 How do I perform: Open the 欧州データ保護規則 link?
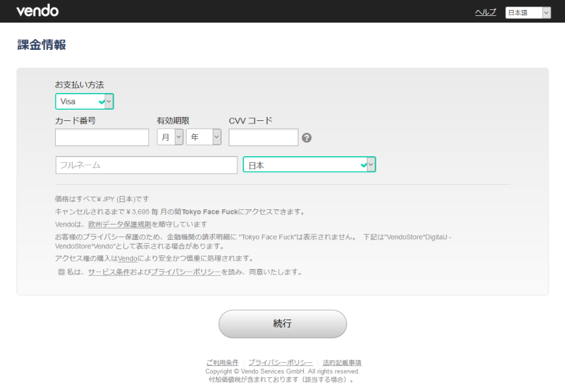coord(120,224)
